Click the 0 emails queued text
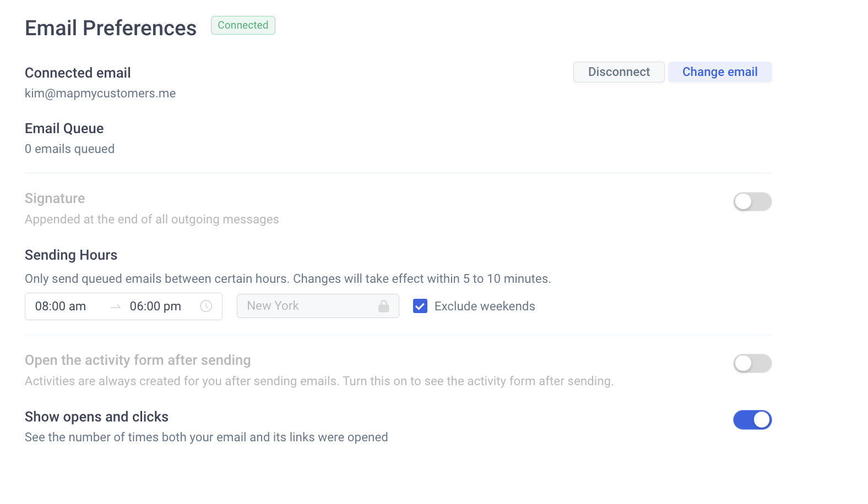 pyautogui.click(x=70, y=149)
